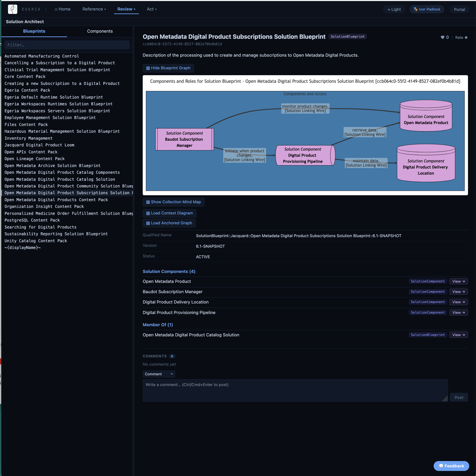Load the Anchored Graph
Viewport: 476px width, 476px height.
pos(169,223)
